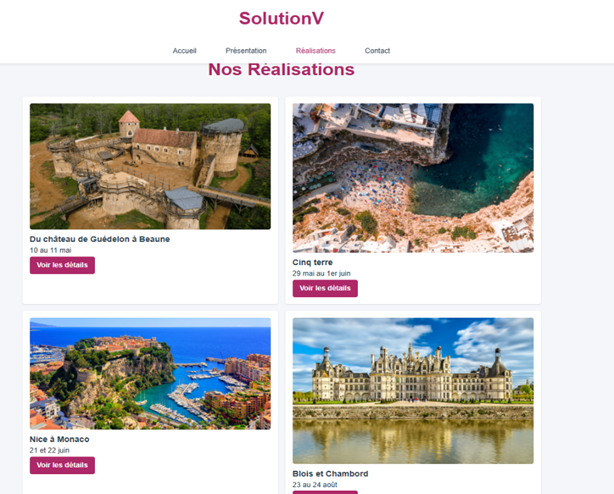This screenshot has height=494, width=614.
Task: Open the Cinq terre aerial beach photo
Action: 413,178
